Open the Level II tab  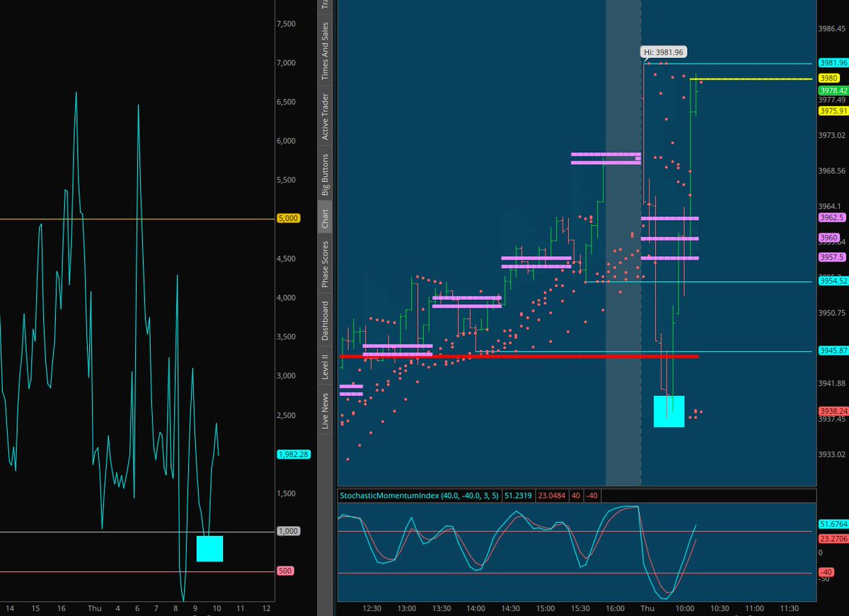325,368
